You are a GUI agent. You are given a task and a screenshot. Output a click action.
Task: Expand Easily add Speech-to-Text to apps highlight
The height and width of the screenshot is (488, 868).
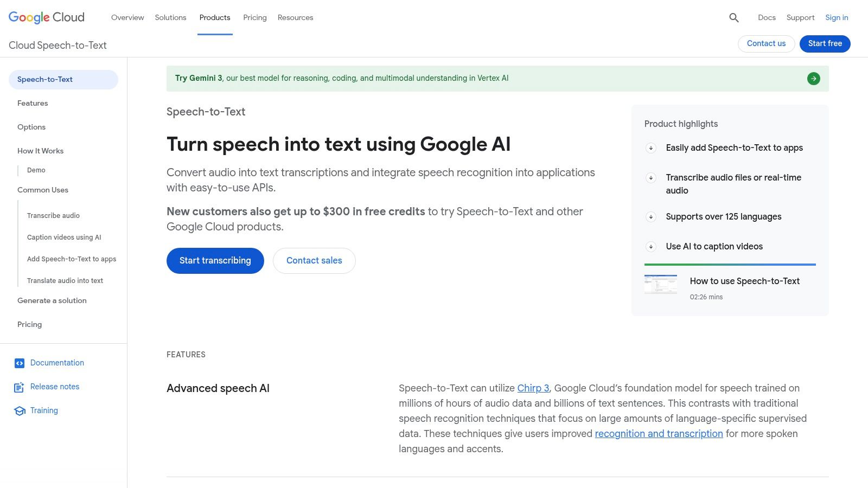coord(651,147)
